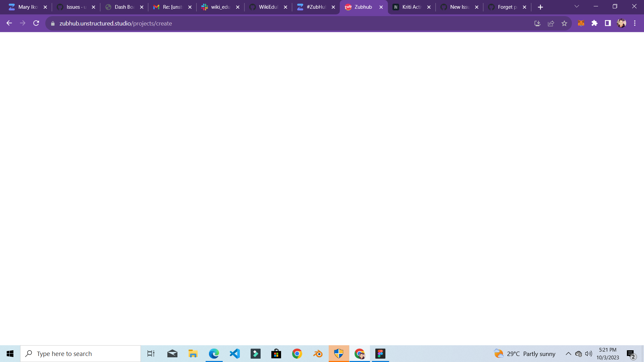Expand the tab search chevron
The height and width of the screenshot is (362, 644).
point(576,6)
